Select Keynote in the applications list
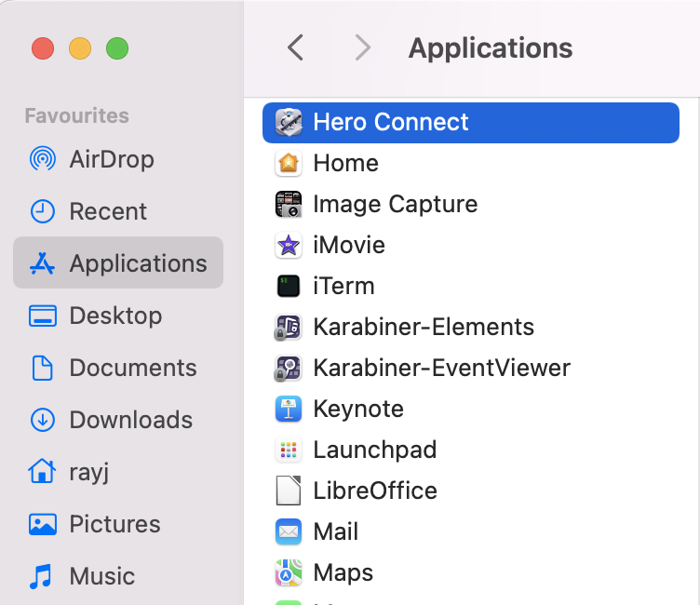This screenshot has height=605, width=700. pos(471,409)
